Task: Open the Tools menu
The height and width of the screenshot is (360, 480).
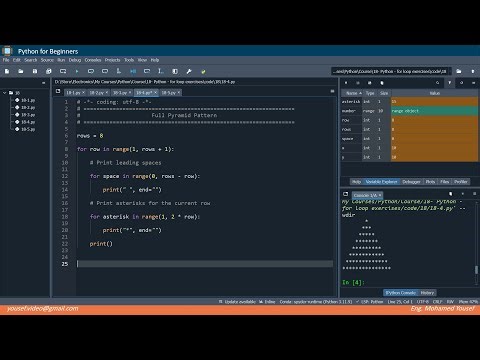Action: (x=129, y=60)
